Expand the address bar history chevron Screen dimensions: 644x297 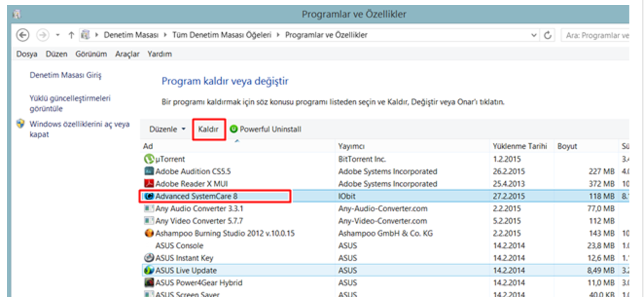pyautogui.click(x=534, y=35)
